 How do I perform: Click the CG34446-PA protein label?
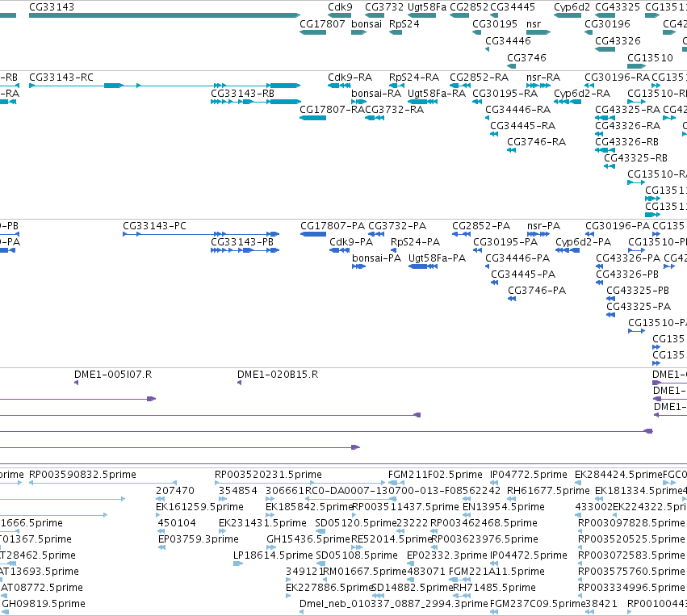517,258
